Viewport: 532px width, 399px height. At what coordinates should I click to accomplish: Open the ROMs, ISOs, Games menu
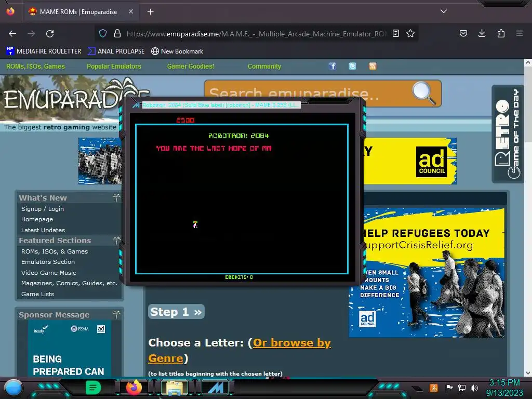coord(35,66)
